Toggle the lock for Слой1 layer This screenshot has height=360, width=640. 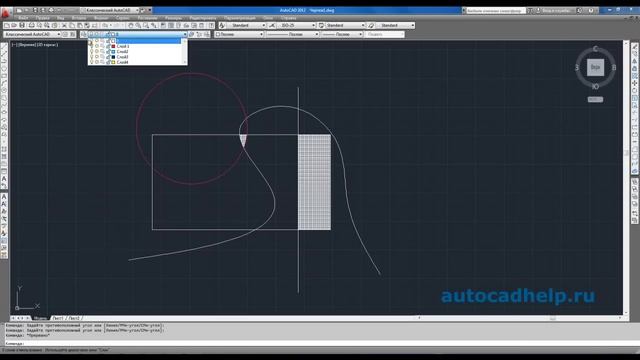pyautogui.click(x=108, y=46)
